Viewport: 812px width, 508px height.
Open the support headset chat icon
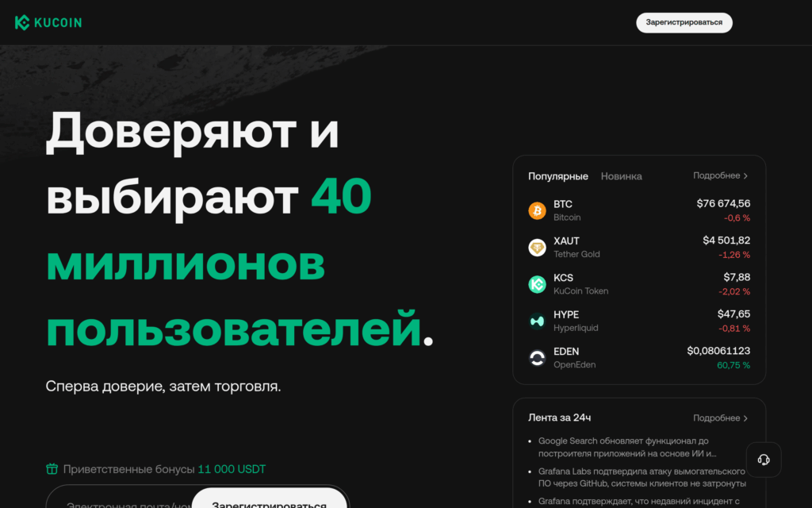point(764,460)
